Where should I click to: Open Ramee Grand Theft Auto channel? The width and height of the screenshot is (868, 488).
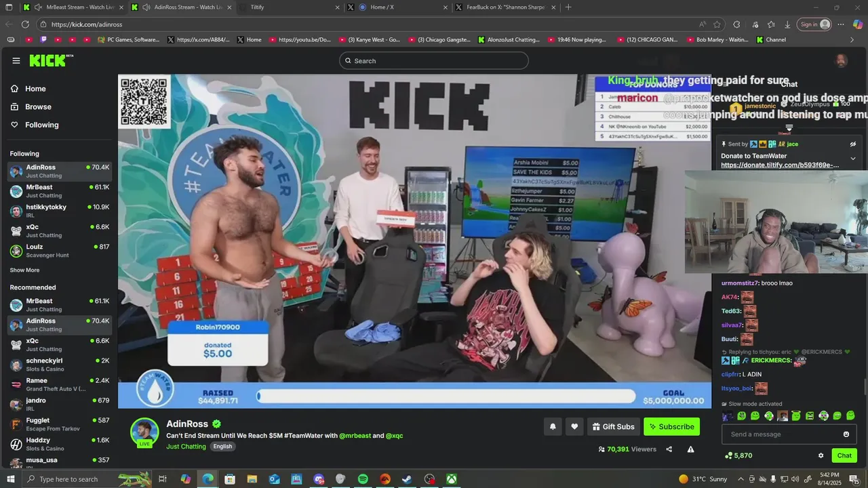pyautogui.click(x=60, y=384)
